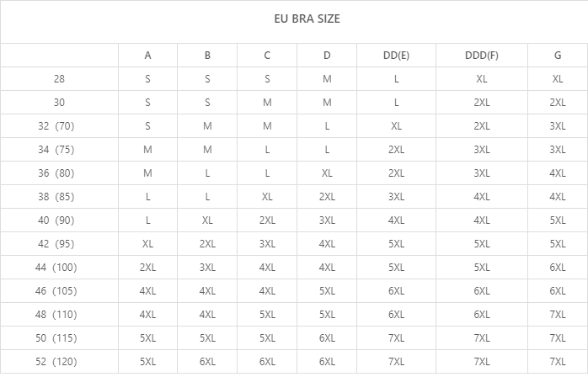Select the DDD(F) column header
The width and height of the screenshot is (588, 377).
(482, 56)
